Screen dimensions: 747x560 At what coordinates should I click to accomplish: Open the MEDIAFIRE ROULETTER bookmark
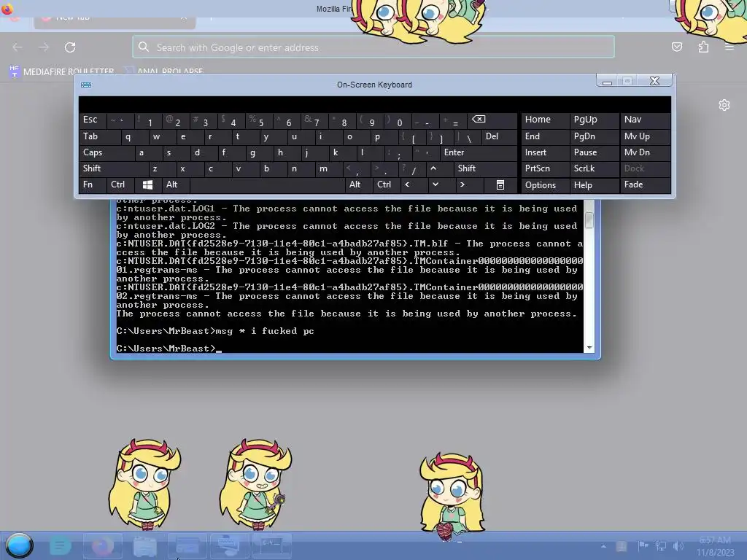[x=62, y=71]
